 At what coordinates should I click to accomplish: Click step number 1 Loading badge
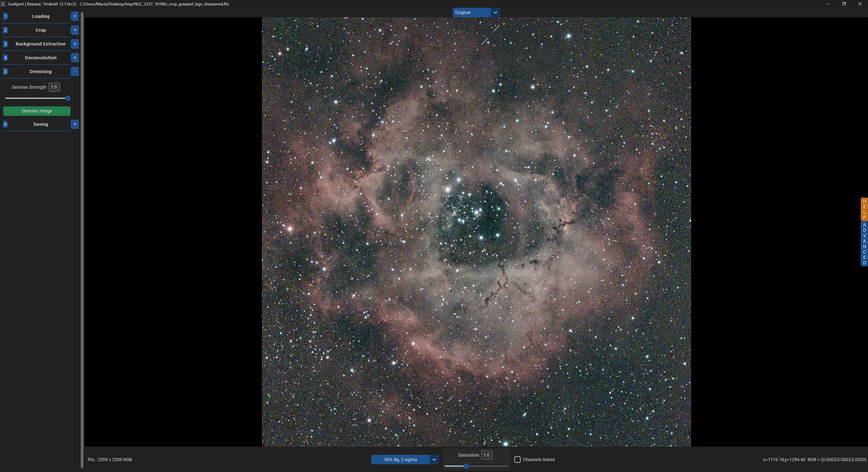point(5,16)
